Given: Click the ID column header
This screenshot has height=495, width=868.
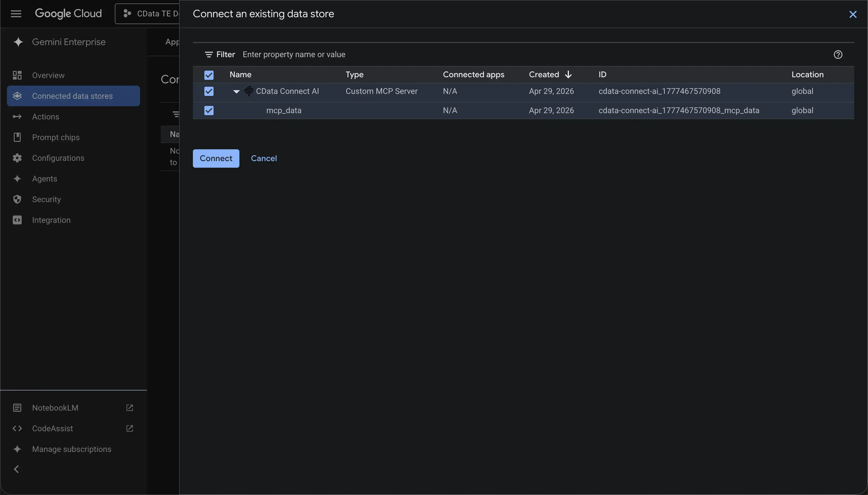Looking at the screenshot, I should [602, 74].
